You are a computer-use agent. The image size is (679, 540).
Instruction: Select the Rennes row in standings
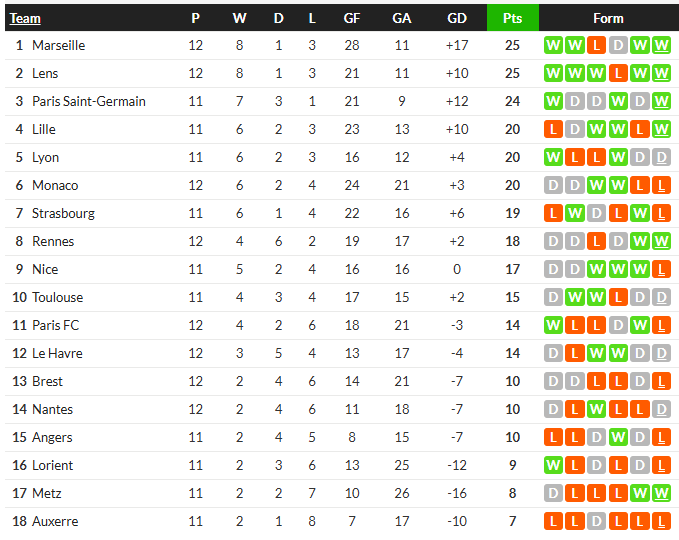340,241
